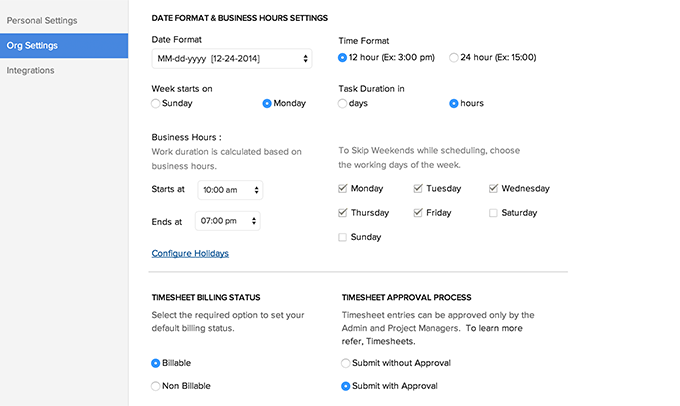
Task: Expand the Ends at time dropdown
Action: 228,221
